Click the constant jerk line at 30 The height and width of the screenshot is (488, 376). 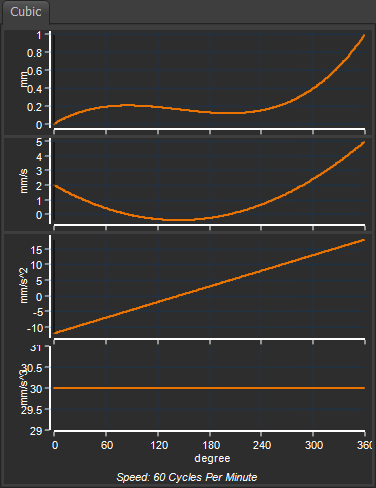[209, 388]
